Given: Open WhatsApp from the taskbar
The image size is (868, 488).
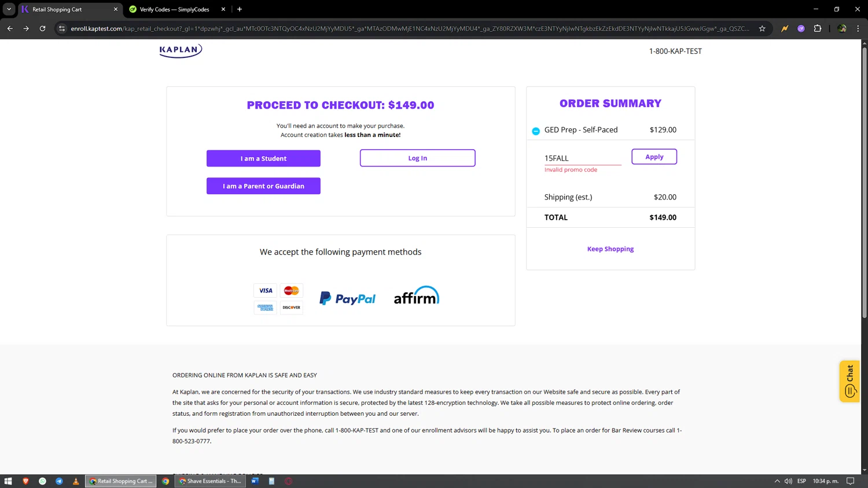Looking at the screenshot, I should click(42, 481).
